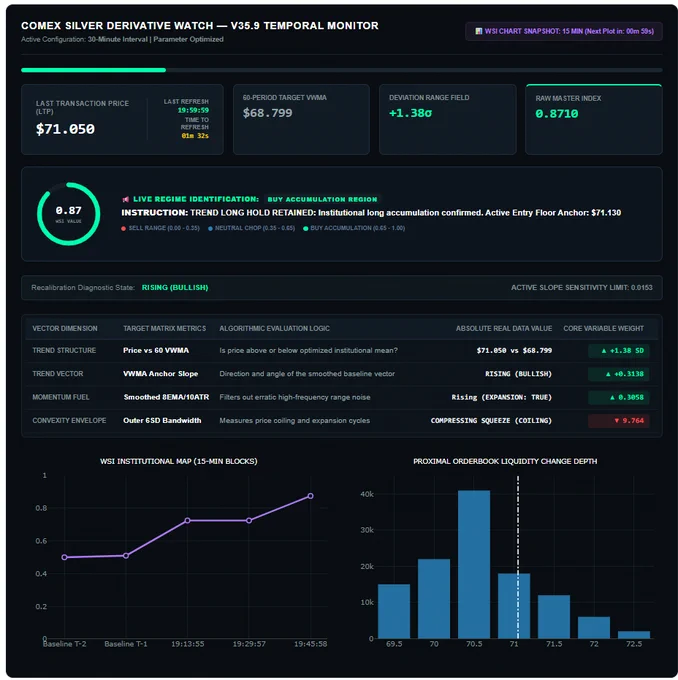Click the Target Matrix Metrics column header

(164, 328)
